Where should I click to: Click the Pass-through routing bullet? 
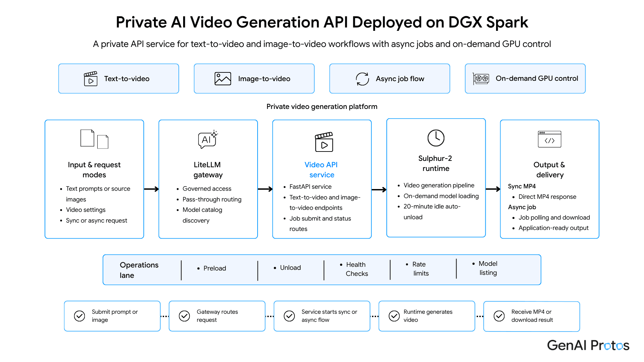[x=212, y=199]
